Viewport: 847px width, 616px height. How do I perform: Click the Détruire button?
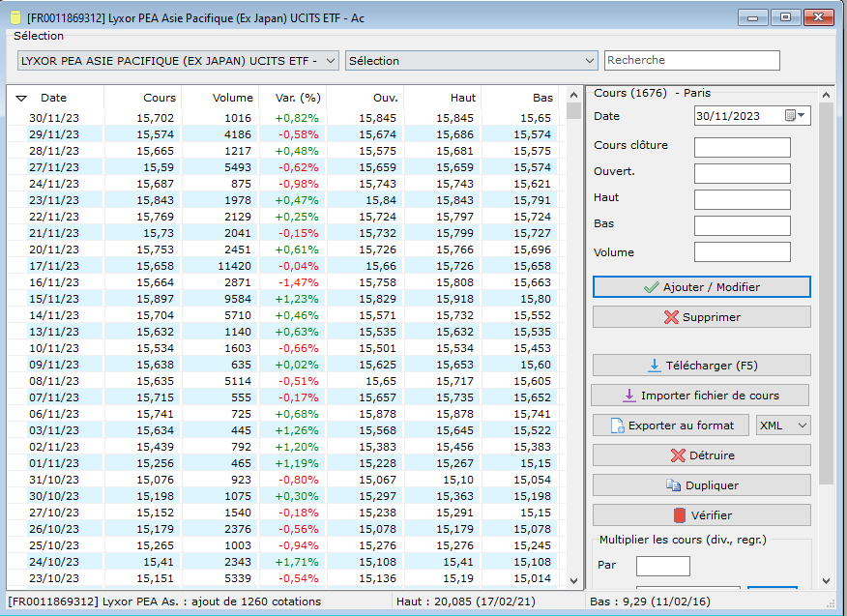pos(702,455)
